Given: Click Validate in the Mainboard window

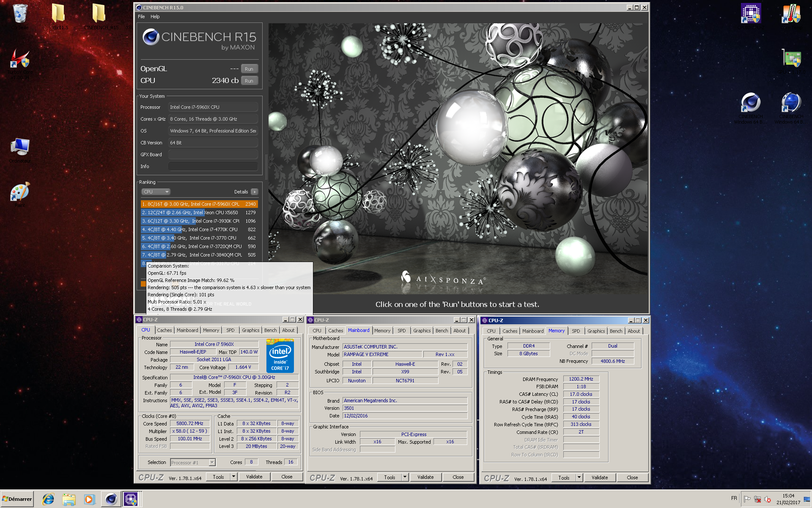Looking at the screenshot, I should click(425, 477).
